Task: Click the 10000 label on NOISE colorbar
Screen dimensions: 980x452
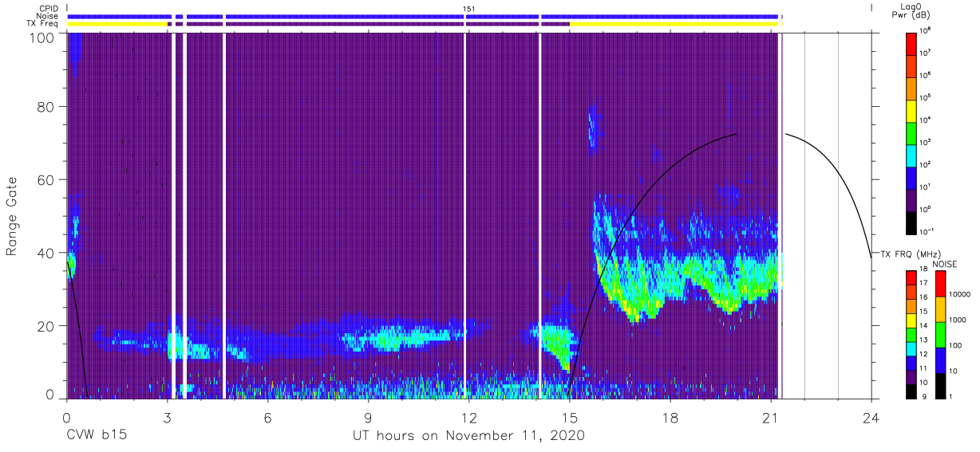Action: 958,295
